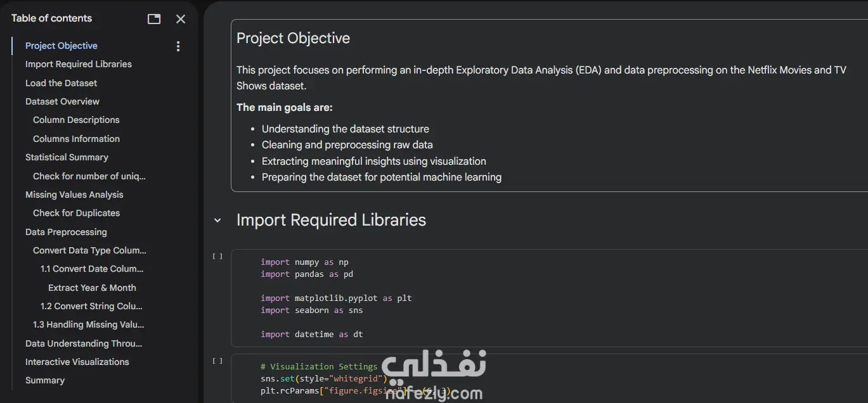The height and width of the screenshot is (403, 868).
Task: Select the Summary outline entry
Action: [45, 380]
